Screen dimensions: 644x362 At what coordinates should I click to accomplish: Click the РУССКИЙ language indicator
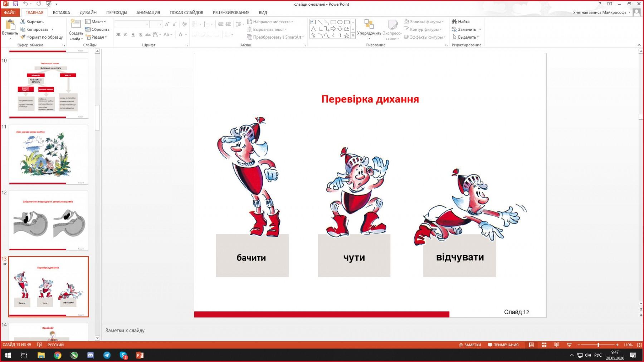click(x=55, y=345)
